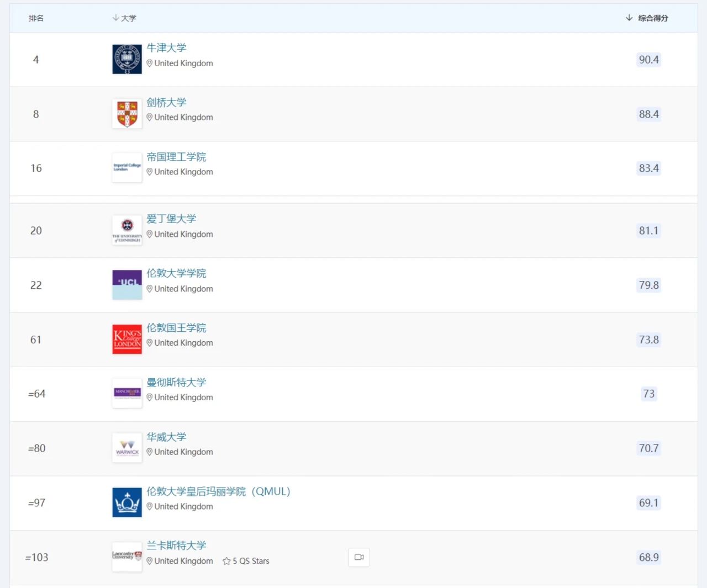The width and height of the screenshot is (707, 588).
Task: Click the score 69.1
Action: click(x=649, y=503)
